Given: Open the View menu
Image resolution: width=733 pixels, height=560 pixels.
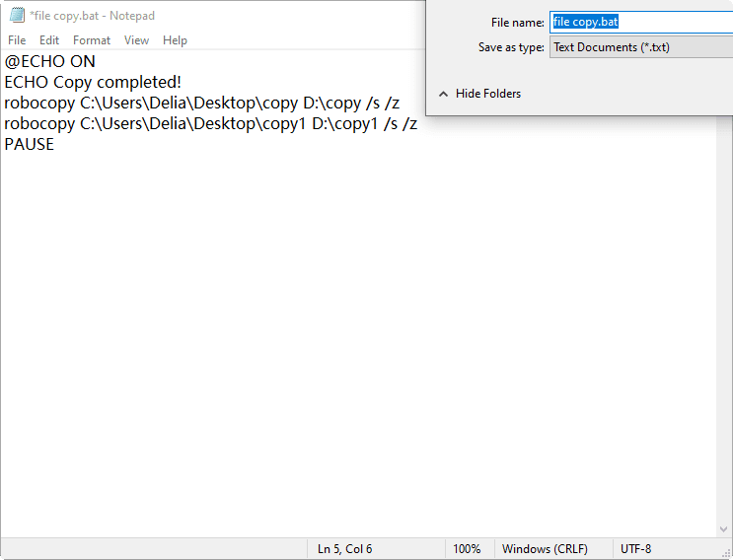Looking at the screenshot, I should (137, 40).
